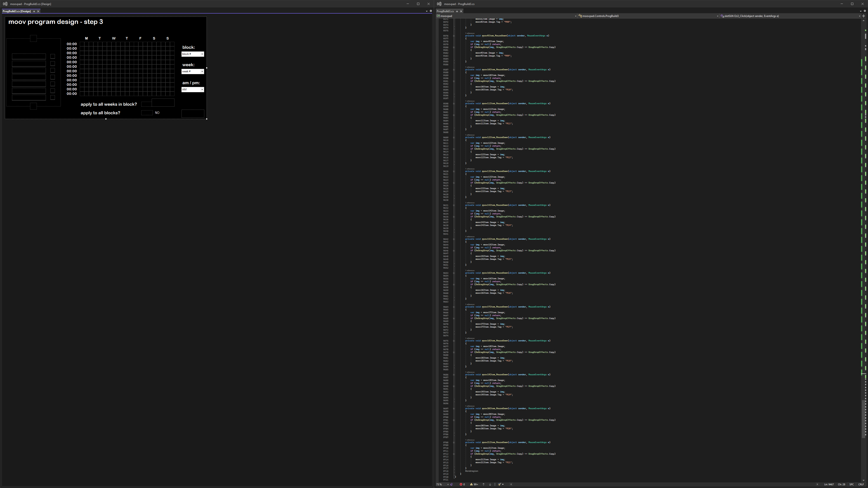Open tab settings gear in code window
The image size is (868, 488).
pyautogui.click(x=865, y=11)
